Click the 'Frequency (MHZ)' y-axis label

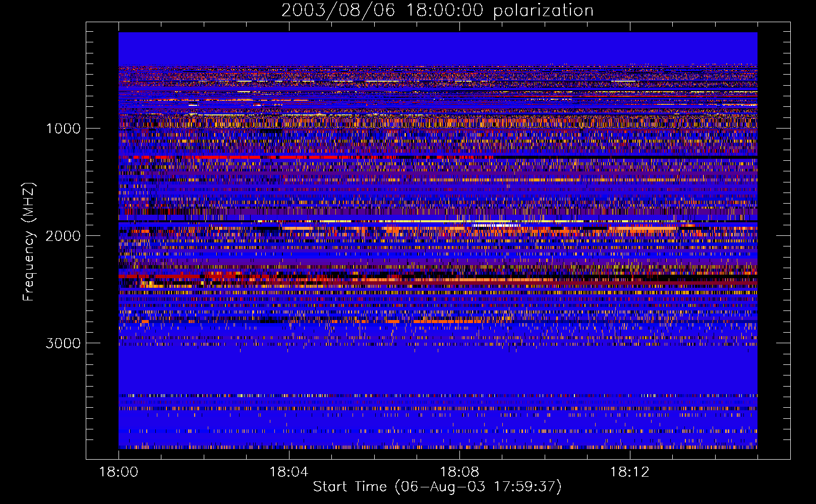coord(29,242)
